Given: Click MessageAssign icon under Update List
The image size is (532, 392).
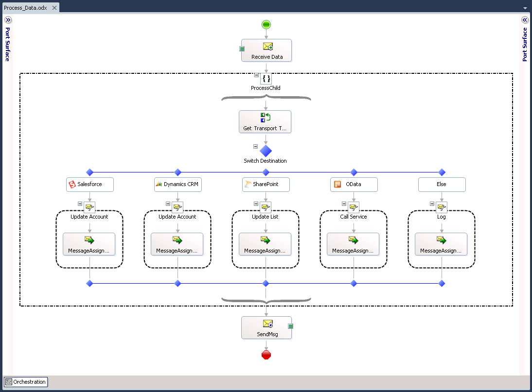Looking at the screenshot, I should (x=266, y=240).
